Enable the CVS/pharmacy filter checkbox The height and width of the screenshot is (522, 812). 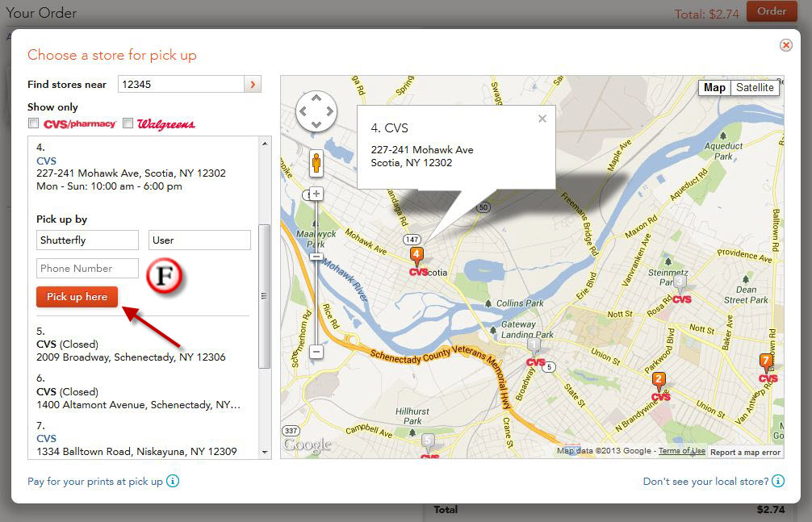pos(34,123)
